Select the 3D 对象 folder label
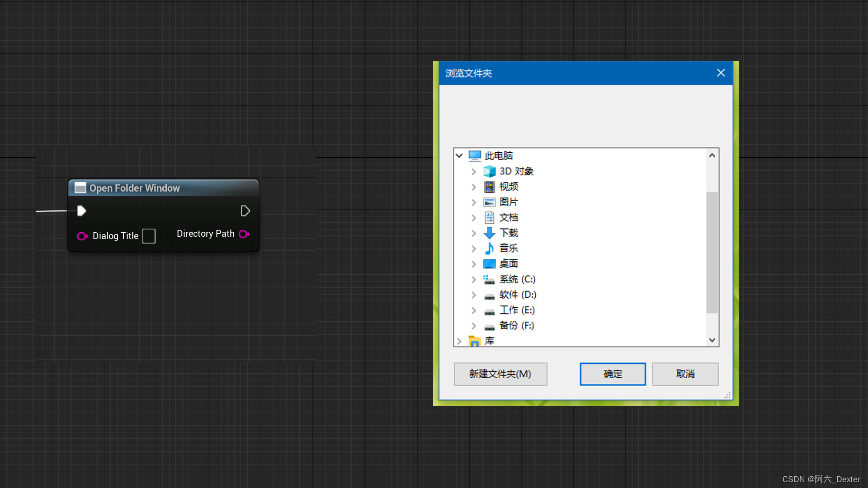This screenshot has width=868, height=488. coord(516,171)
